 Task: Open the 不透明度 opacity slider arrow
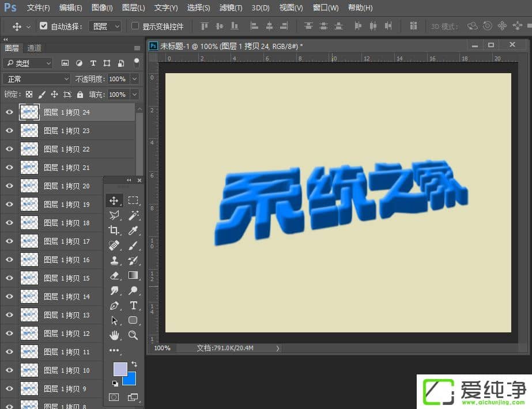pyautogui.click(x=134, y=79)
